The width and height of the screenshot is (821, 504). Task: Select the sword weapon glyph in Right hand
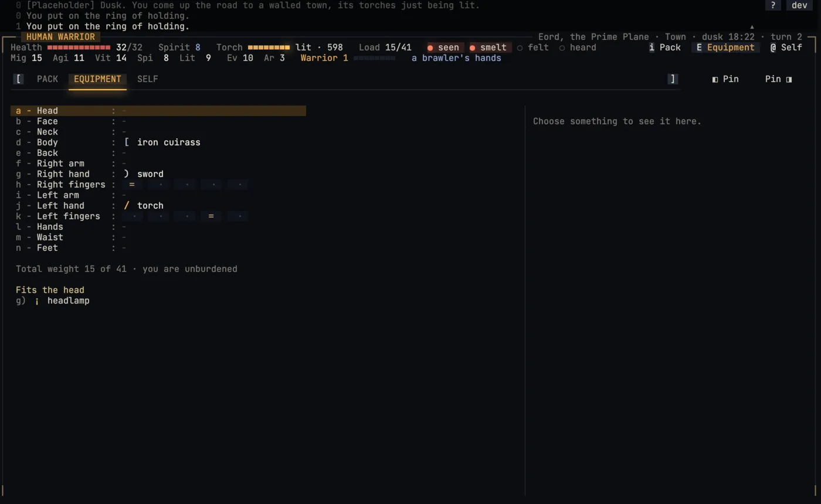[127, 174]
